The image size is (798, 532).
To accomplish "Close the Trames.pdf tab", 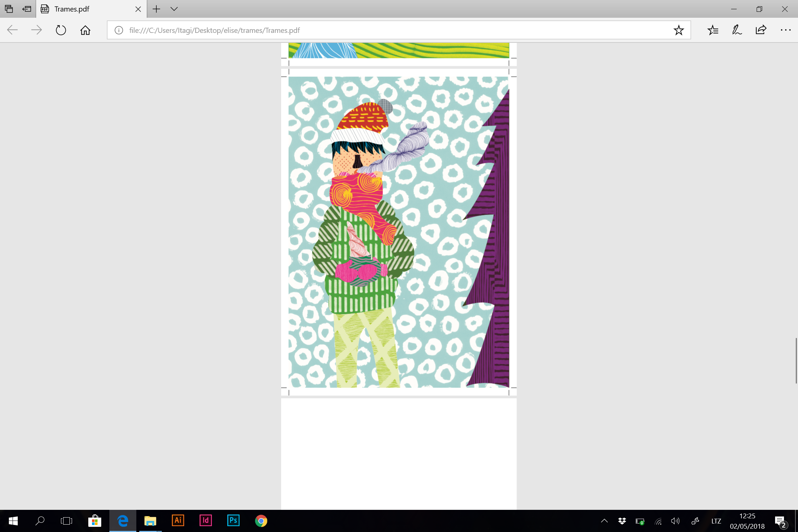I will pyautogui.click(x=138, y=9).
